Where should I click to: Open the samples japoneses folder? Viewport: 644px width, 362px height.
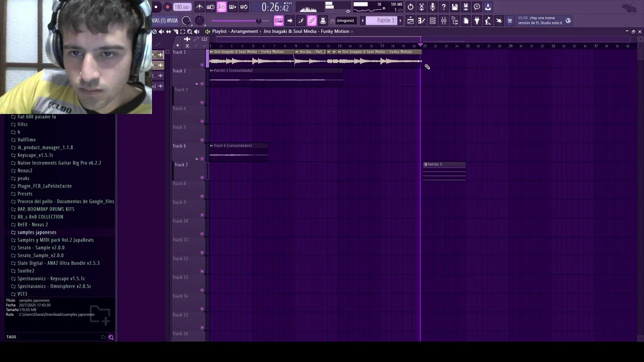[37, 232]
